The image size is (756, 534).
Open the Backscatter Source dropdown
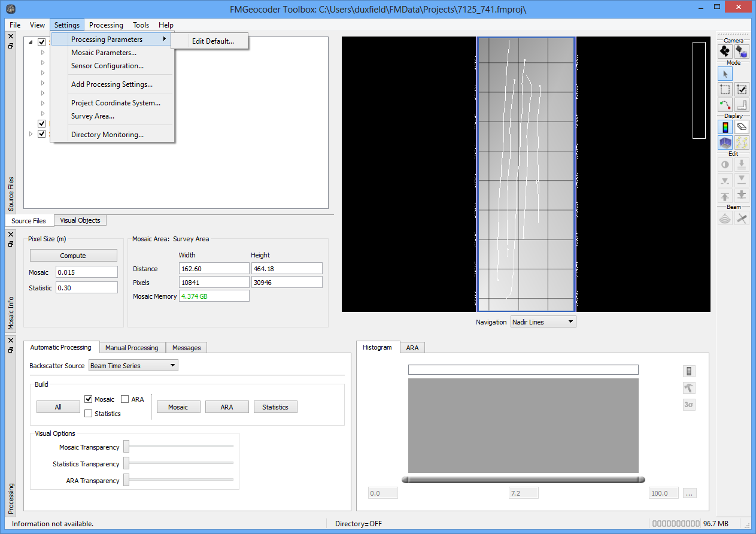133,366
